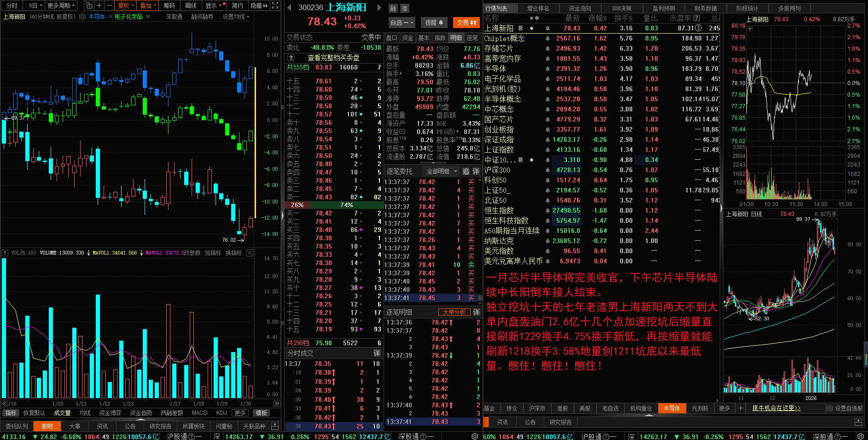Open 显示 display dropdown
868x440 pixels.
click(x=215, y=6)
